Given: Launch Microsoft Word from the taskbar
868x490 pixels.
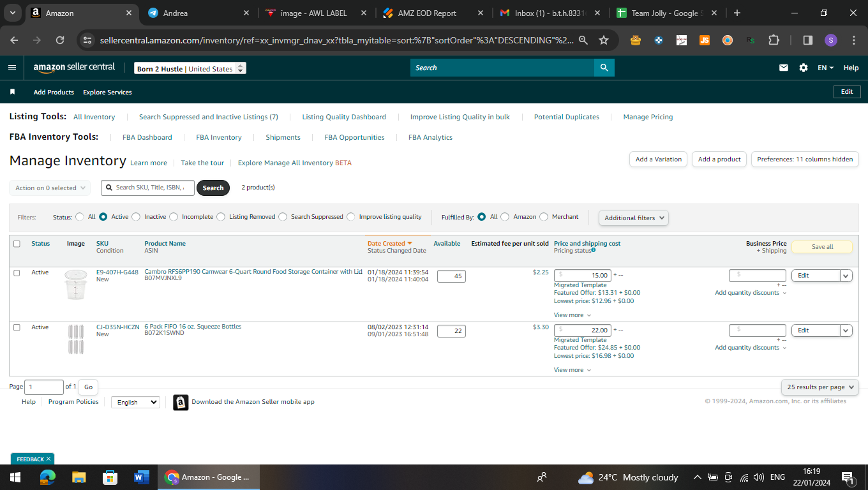Looking at the screenshot, I should click(141, 477).
